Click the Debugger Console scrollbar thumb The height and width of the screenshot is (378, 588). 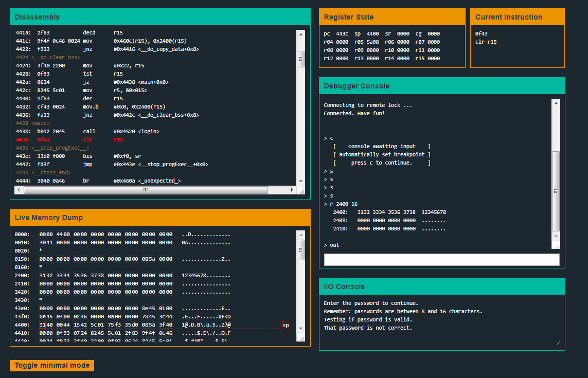click(556, 191)
